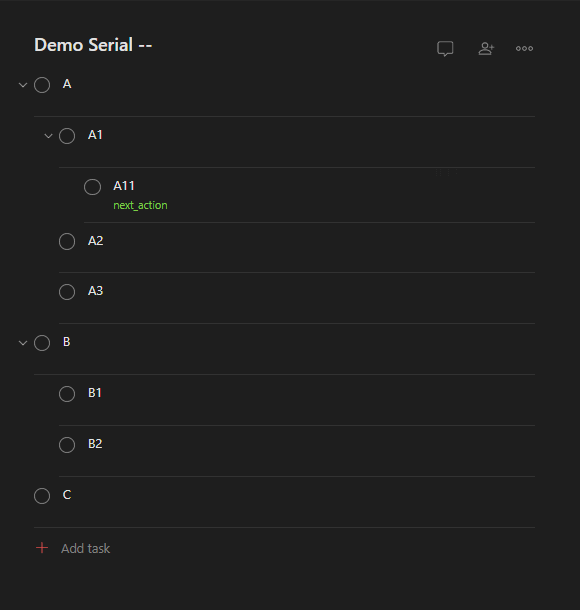580x610 pixels.
Task: Check off task A11
Action: click(x=92, y=187)
